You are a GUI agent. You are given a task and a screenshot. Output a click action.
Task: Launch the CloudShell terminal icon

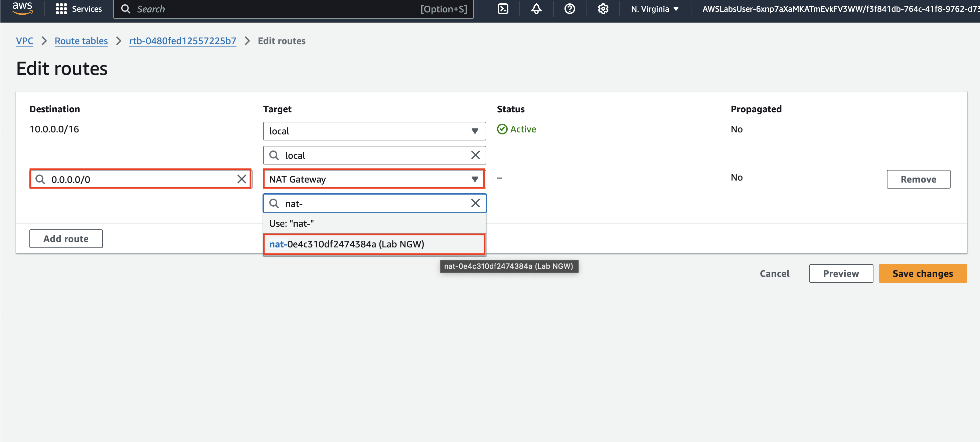pyautogui.click(x=503, y=9)
